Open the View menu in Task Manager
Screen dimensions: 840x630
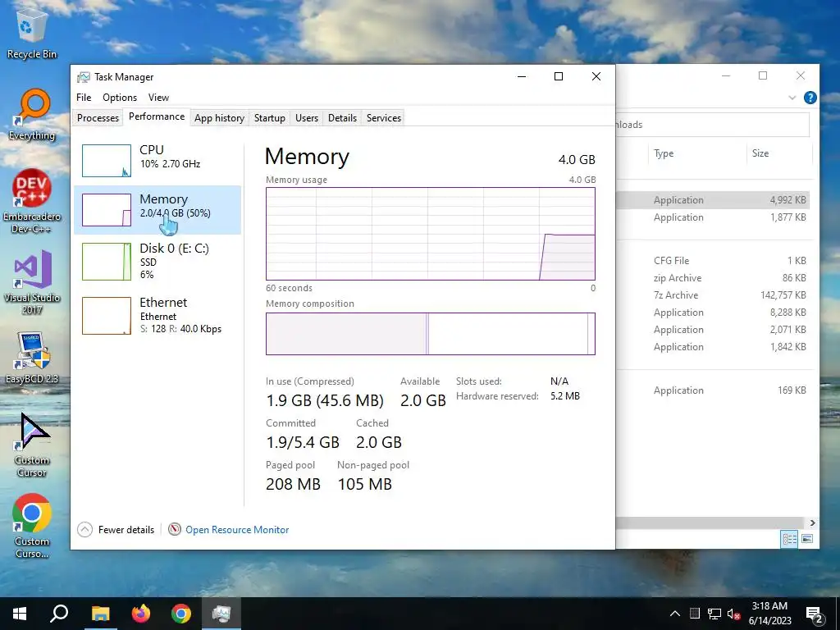pos(158,98)
